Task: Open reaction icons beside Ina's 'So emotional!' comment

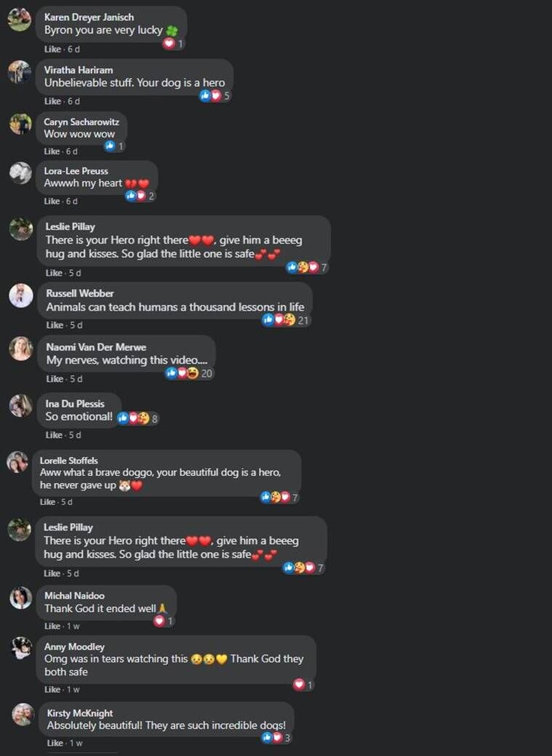Action: [x=138, y=418]
